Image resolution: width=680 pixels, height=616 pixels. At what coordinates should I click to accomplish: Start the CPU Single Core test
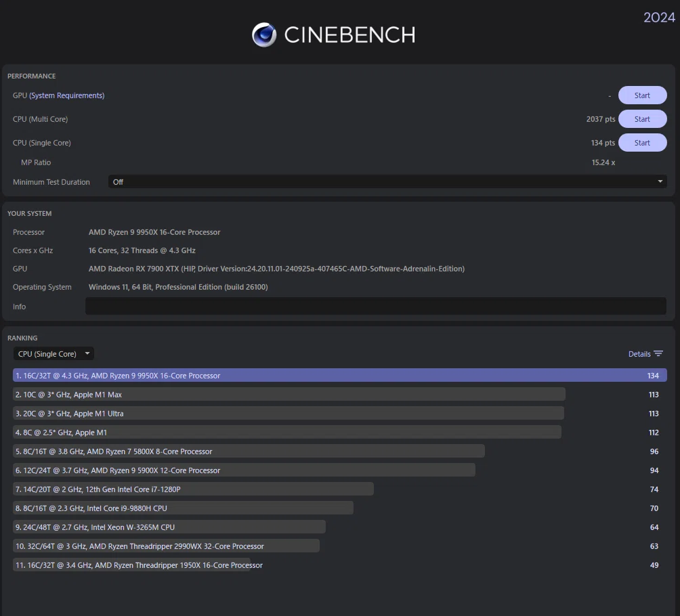click(x=642, y=143)
